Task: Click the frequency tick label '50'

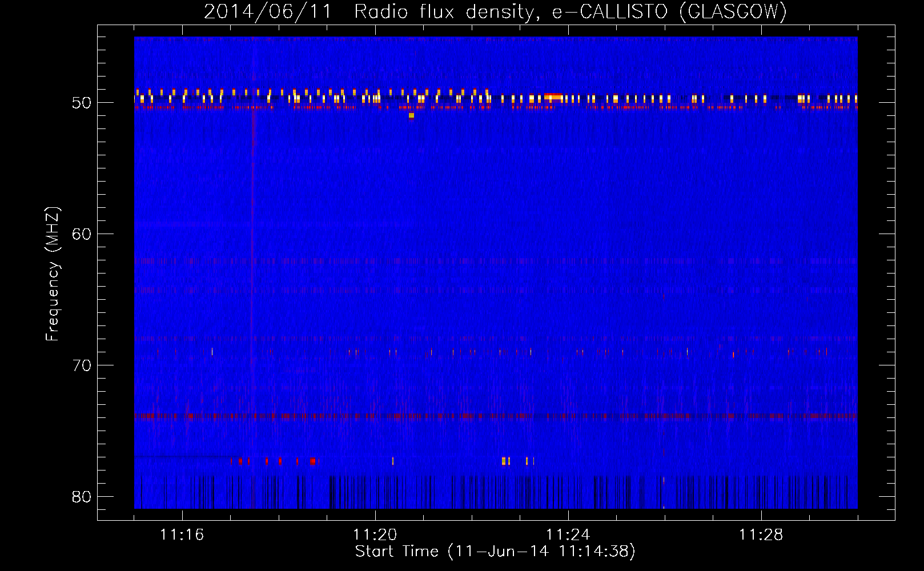Action: 82,103
